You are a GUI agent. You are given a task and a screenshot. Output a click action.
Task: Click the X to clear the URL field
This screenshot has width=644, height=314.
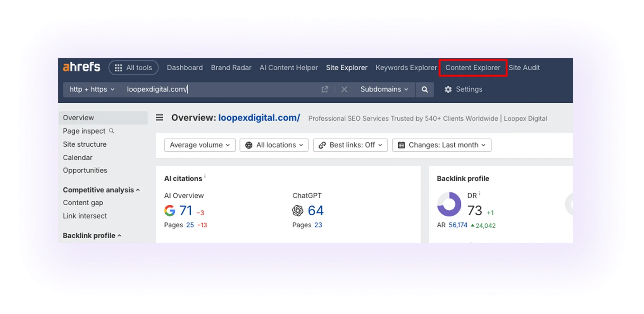[x=344, y=89]
